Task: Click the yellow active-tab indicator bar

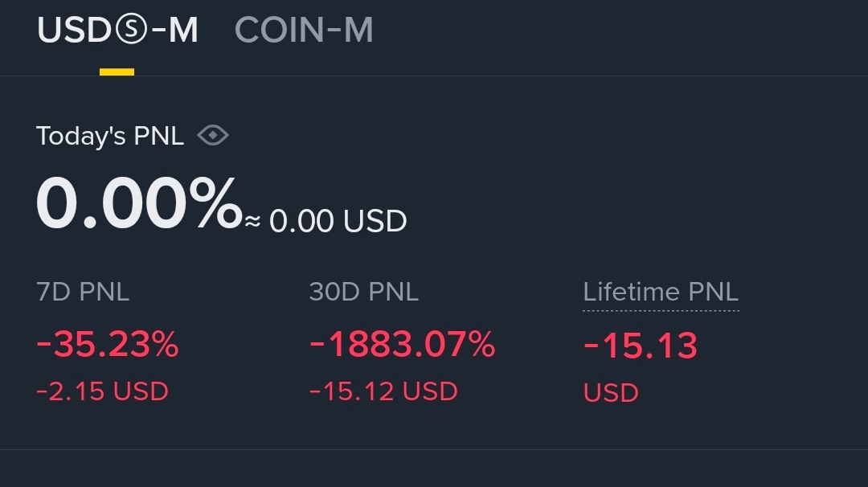Action: pyautogui.click(x=117, y=72)
